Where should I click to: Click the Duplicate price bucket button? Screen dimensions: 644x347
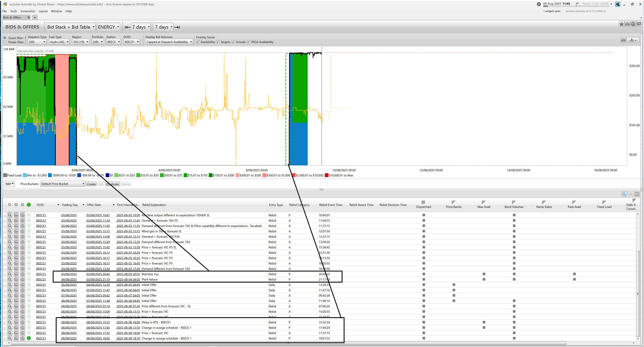[112, 184]
